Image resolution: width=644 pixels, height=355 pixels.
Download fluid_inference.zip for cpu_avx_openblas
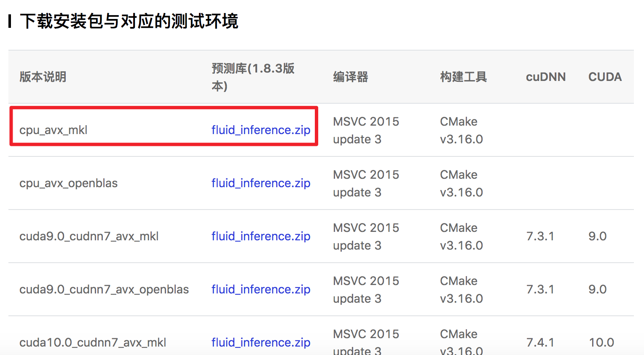[x=260, y=183]
